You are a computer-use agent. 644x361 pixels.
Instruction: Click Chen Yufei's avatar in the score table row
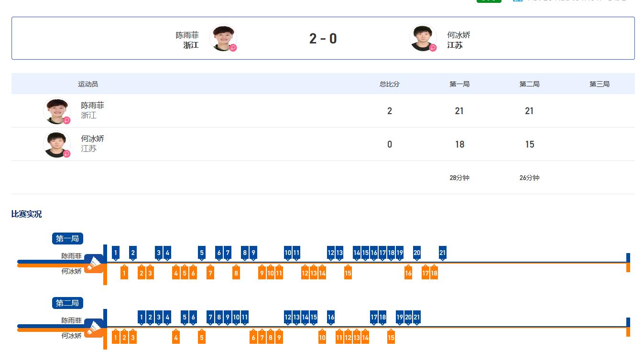[57, 111]
